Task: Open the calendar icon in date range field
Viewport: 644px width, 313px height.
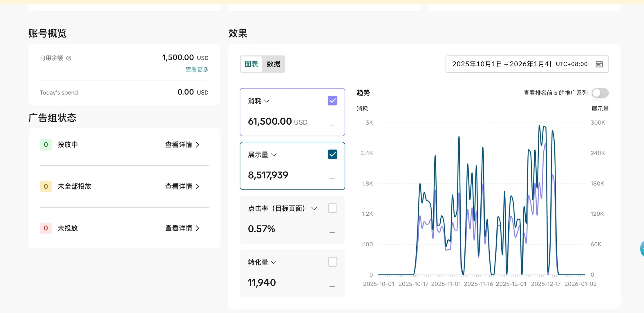Action: point(599,64)
